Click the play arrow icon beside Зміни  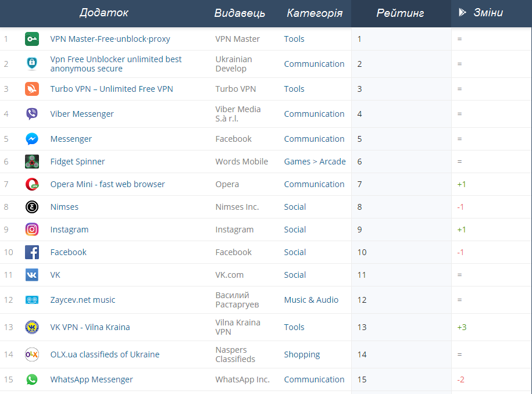point(462,13)
